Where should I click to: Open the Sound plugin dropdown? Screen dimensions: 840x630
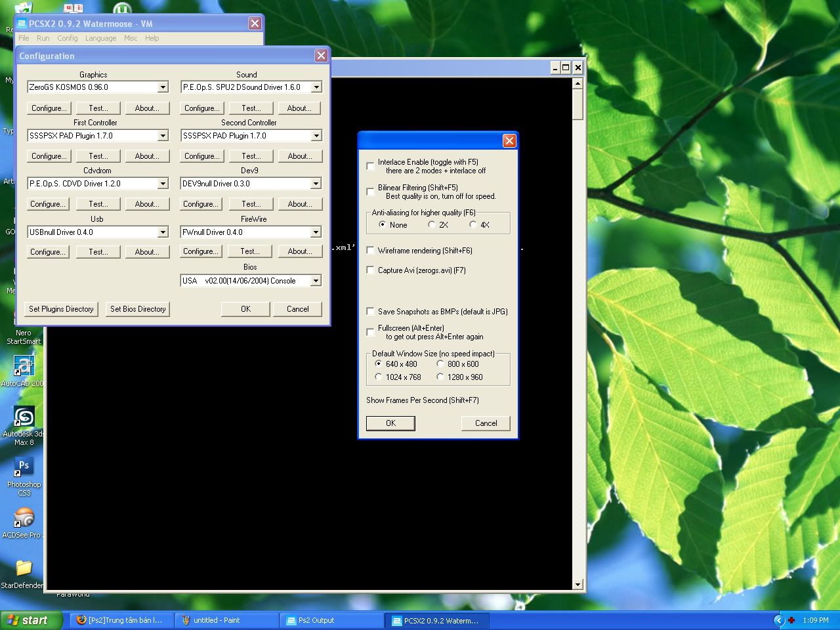click(316, 87)
